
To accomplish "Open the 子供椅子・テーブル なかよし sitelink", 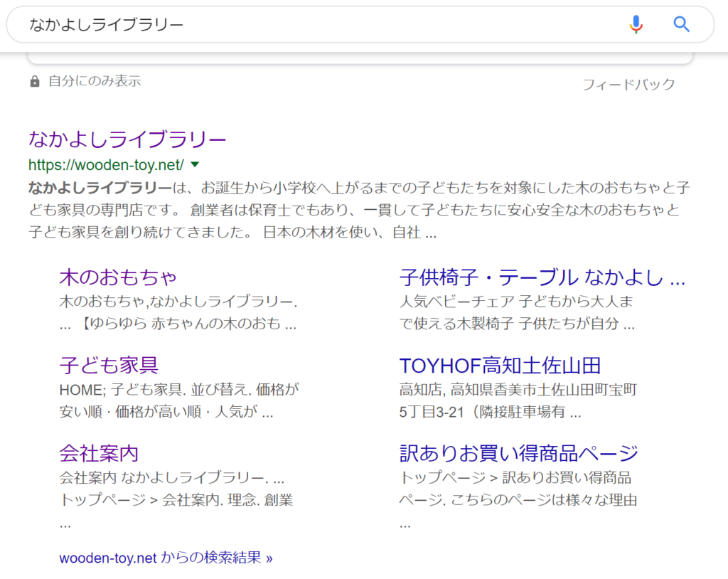I will pos(542,277).
